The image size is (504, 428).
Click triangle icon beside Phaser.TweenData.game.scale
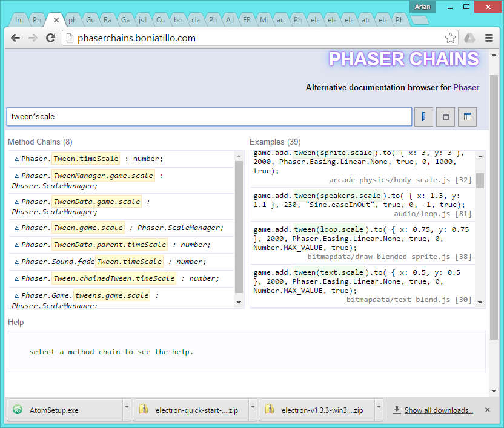coord(16,202)
